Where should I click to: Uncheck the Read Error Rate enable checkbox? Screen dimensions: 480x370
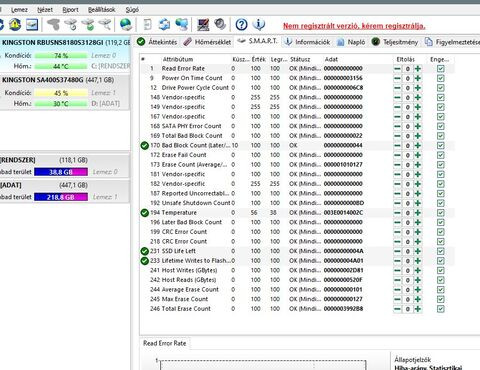(x=441, y=69)
